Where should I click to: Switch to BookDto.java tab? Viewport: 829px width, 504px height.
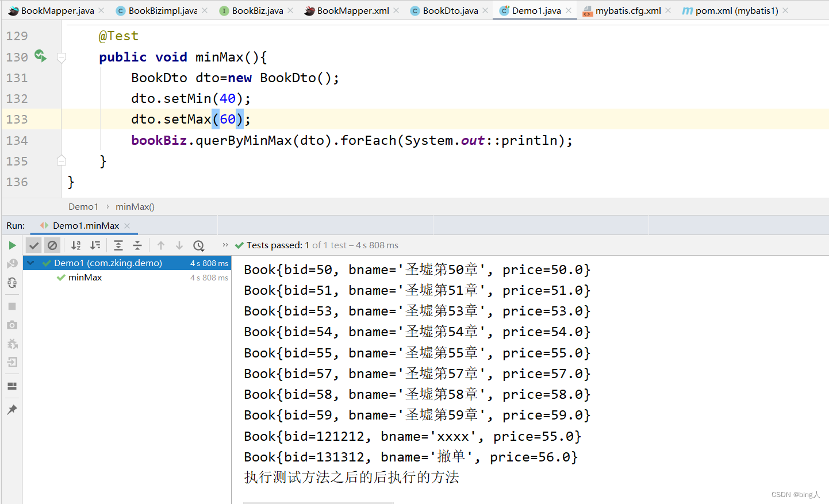tap(450, 10)
